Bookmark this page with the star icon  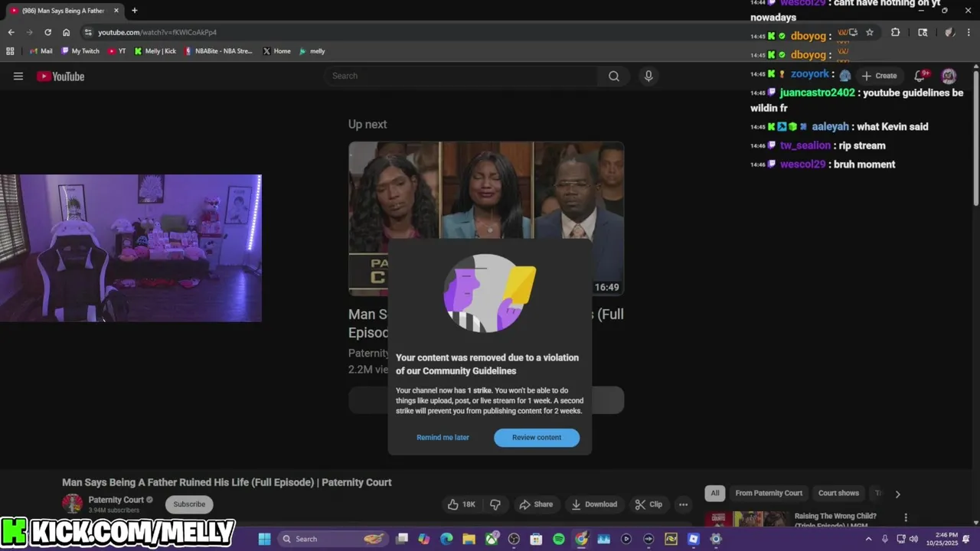point(870,32)
